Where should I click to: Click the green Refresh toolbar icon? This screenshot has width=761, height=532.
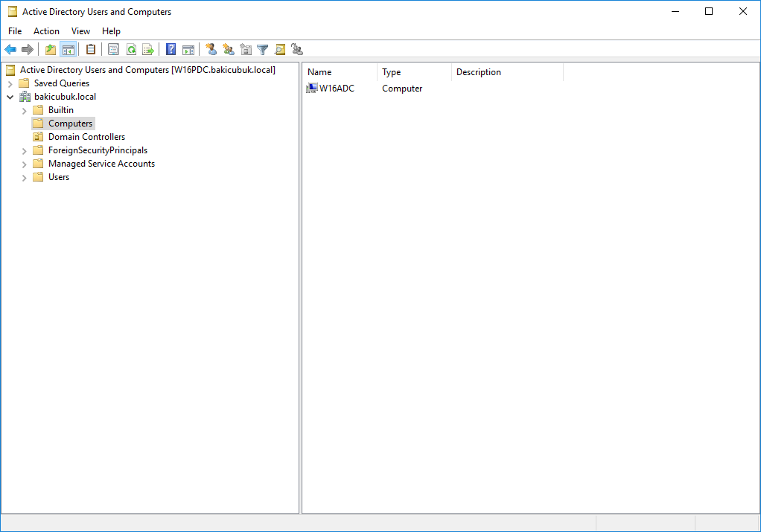point(131,49)
